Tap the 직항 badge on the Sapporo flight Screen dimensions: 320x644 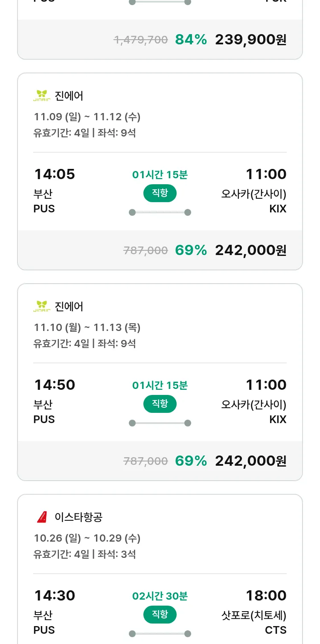click(x=160, y=615)
